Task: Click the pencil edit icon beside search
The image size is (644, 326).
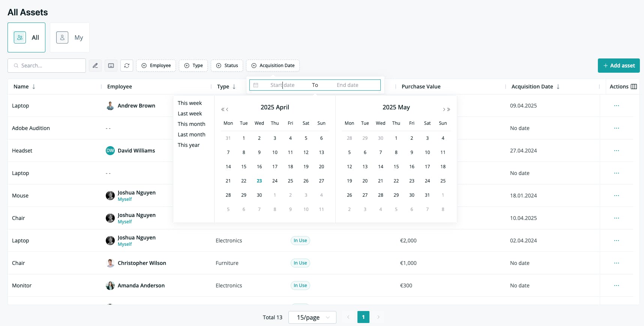Action: (95, 66)
